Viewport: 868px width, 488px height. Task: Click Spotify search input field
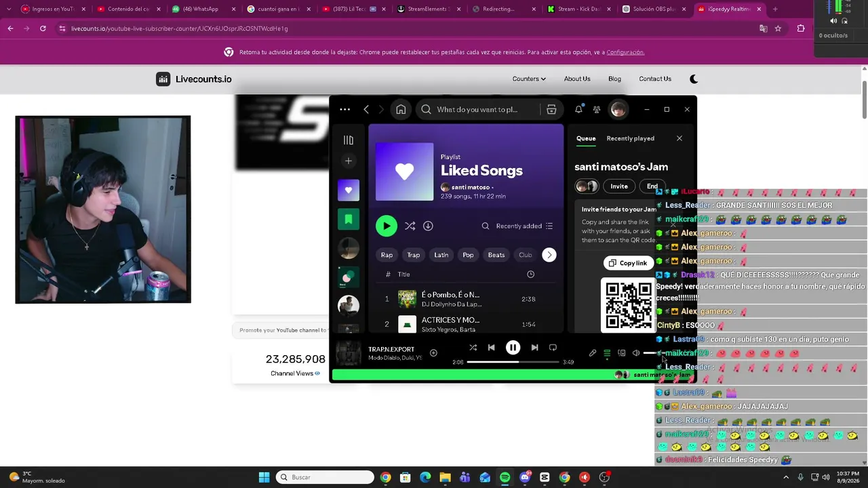pos(477,109)
